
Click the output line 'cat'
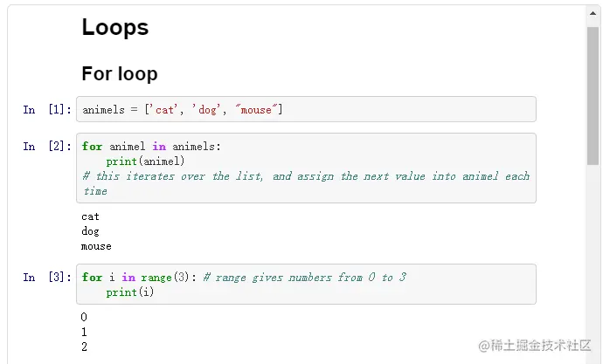(x=90, y=216)
